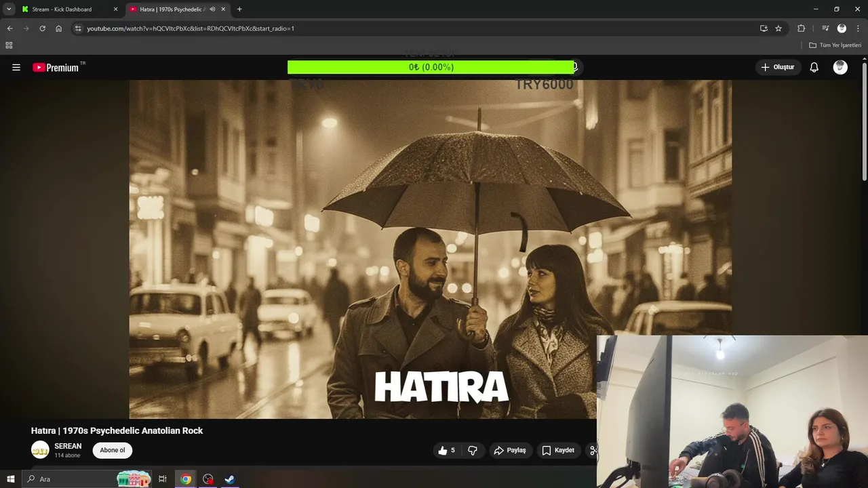The image size is (868, 488).
Task: Open the SEREAN channel avatar
Action: click(40, 449)
